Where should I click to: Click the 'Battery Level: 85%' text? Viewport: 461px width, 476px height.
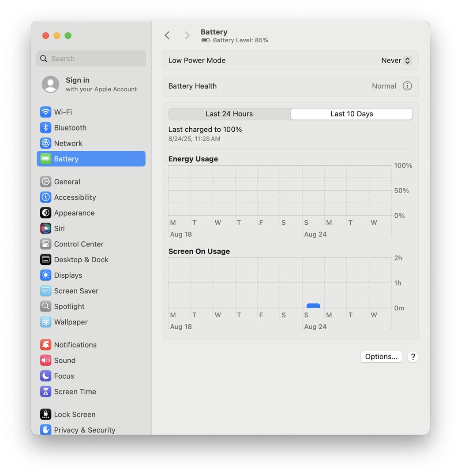click(240, 40)
